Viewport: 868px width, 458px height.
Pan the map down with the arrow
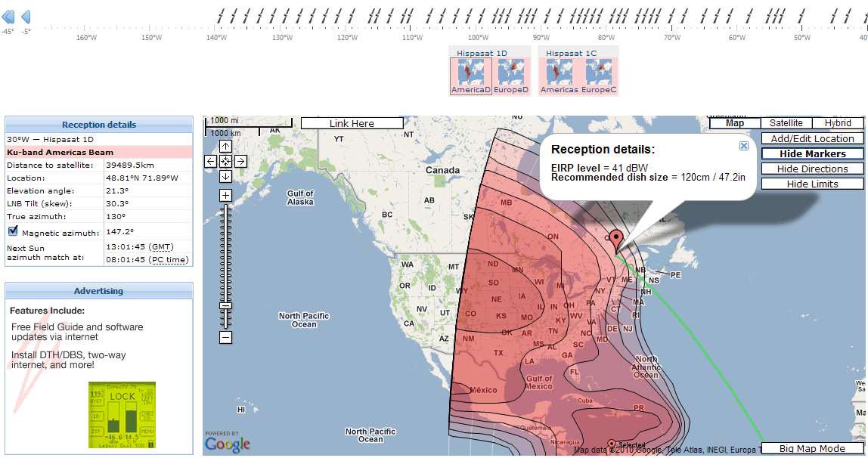[225, 176]
